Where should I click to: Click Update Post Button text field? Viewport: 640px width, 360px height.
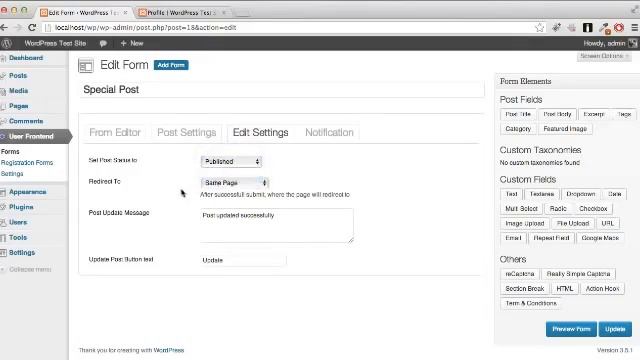click(x=243, y=260)
